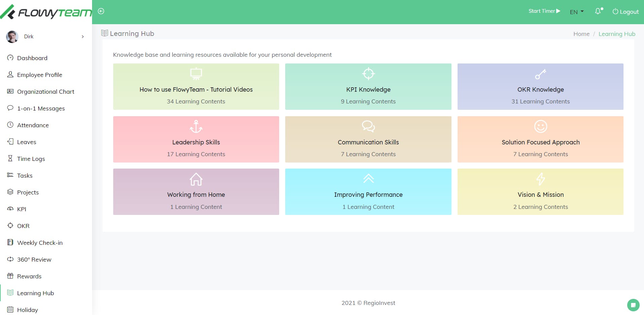
Task: Click the anchor icon on Leadership Skills
Action: click(x=196, y=127)
